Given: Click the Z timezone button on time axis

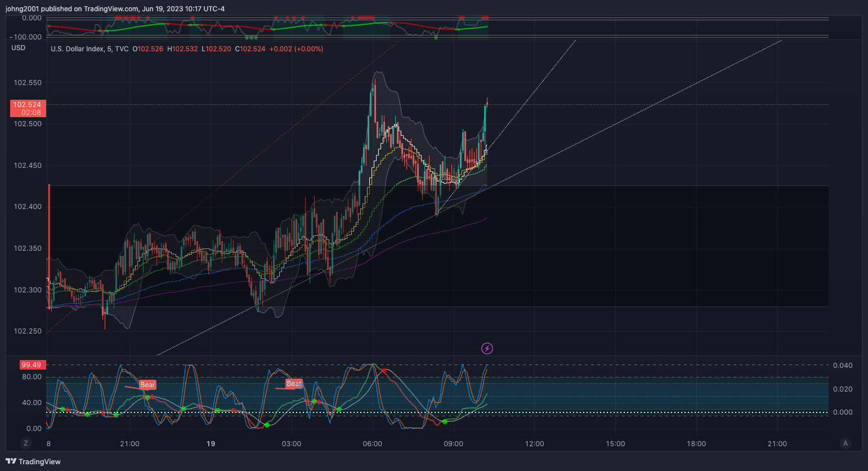Looking at the screenshot, I should tap(25, 443).
